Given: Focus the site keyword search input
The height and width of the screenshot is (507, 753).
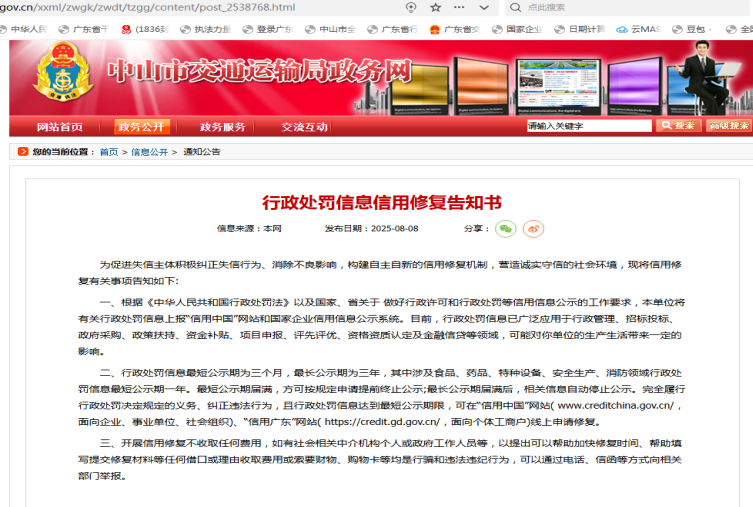Looking at the screenshot, I should 588,126.
